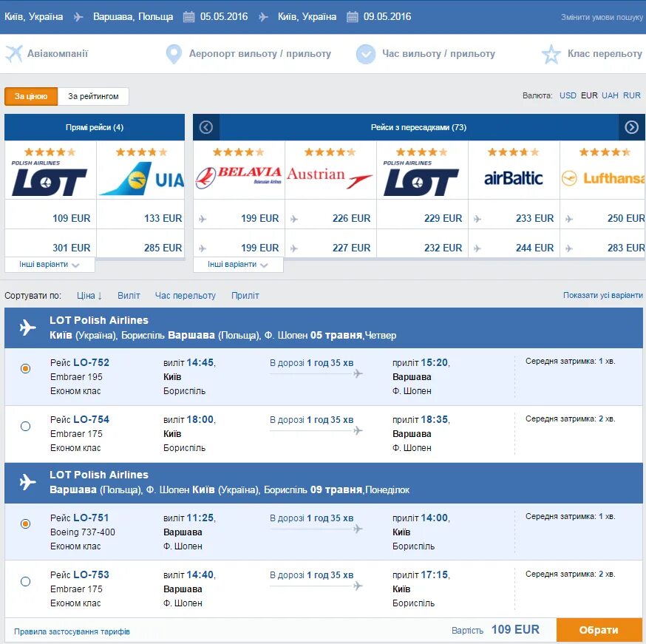This screenshot has height=644, width=646.
Task: Sort by Час перельоту
Action: (186, 296)
